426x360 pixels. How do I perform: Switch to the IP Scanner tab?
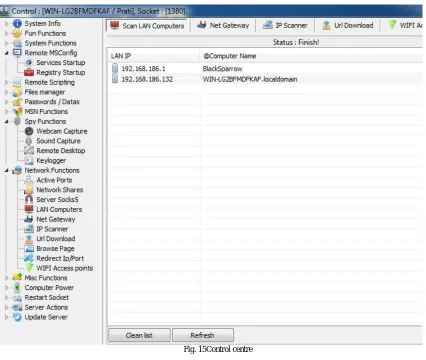point(285,25)
